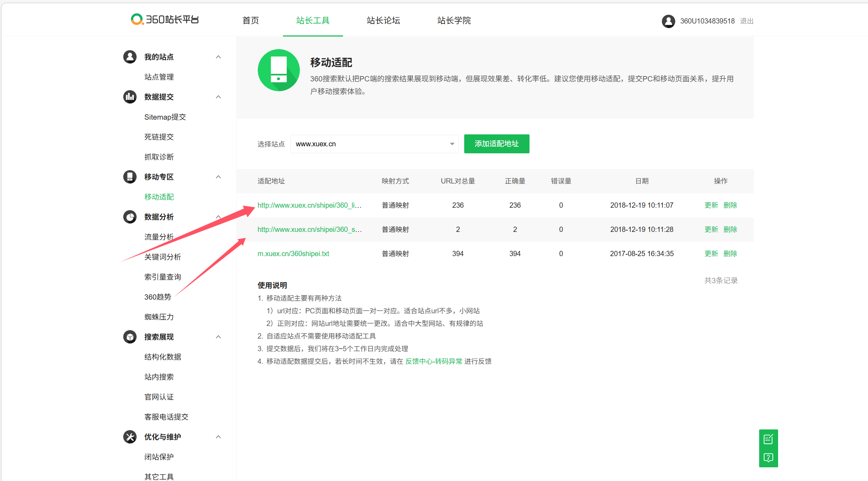Click the 360站长平台 logo
The image size is (868, 481).
(x=165, y=19)
